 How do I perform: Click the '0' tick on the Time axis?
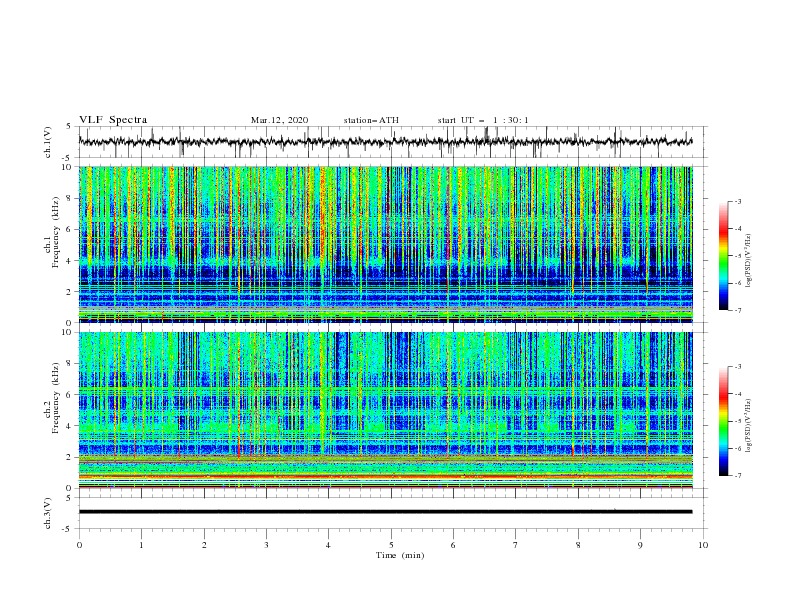tap(79, 545)
